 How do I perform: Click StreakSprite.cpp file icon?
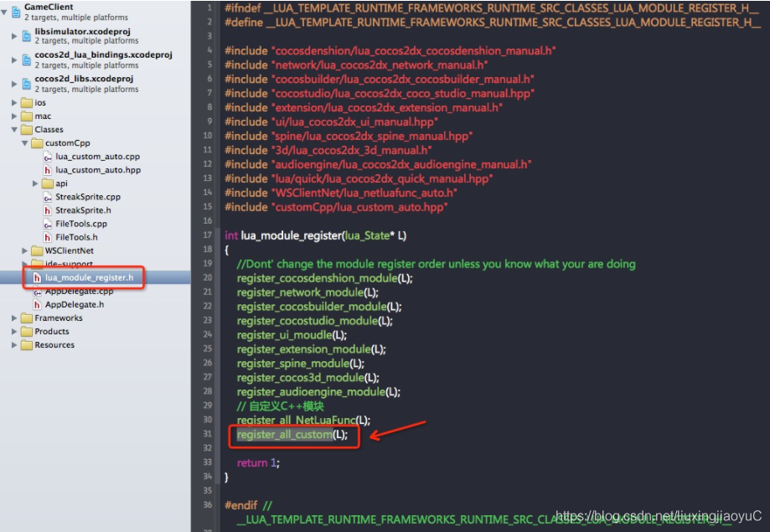pyautogui.click(x=47, y=197)
